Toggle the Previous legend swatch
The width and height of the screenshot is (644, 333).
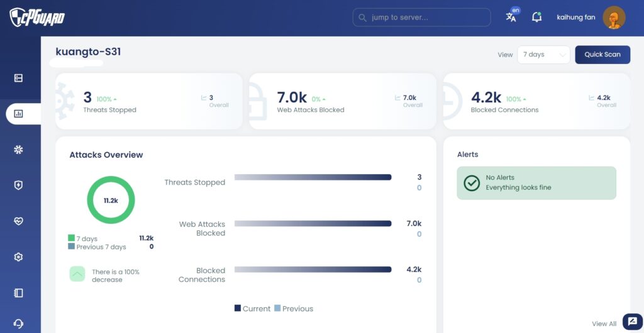[277, 308]
